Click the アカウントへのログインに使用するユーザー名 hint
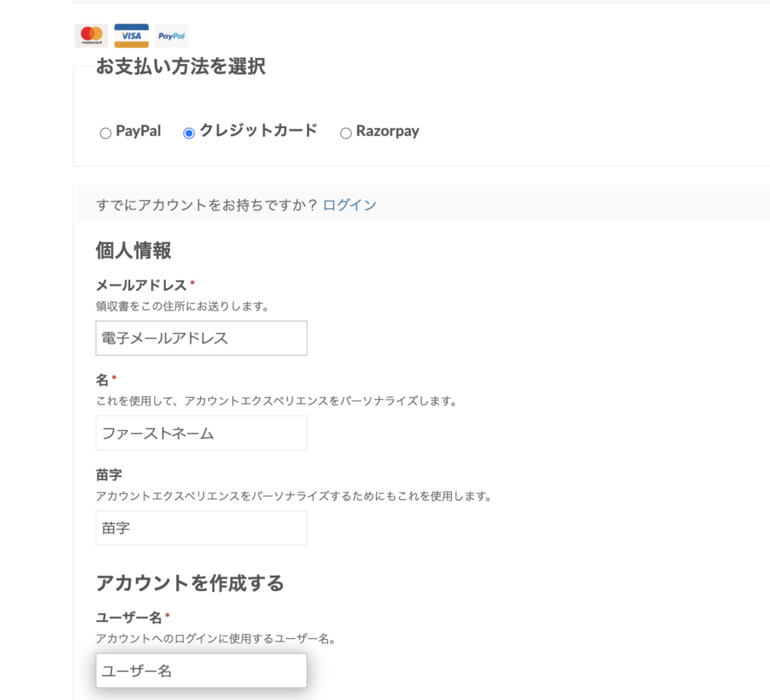Screen dimensions: 770x700 pyautogui.click(x=216, y=638)
